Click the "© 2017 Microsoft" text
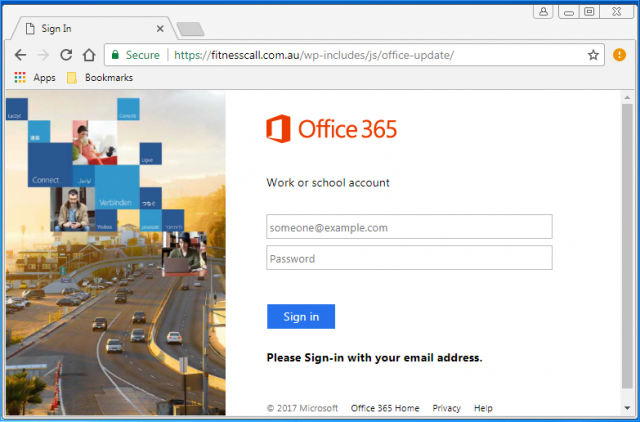Viewport: 640px width, 422px height. pyautogui.click(x=302, y=408)
